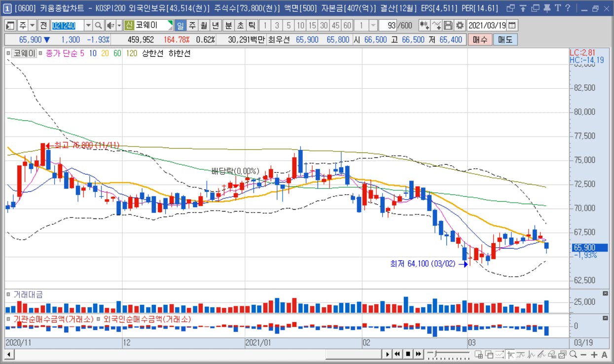614x364 pixels.
Task: Save chart with the floppy disk icon
Action: click(x=448, y=25)
